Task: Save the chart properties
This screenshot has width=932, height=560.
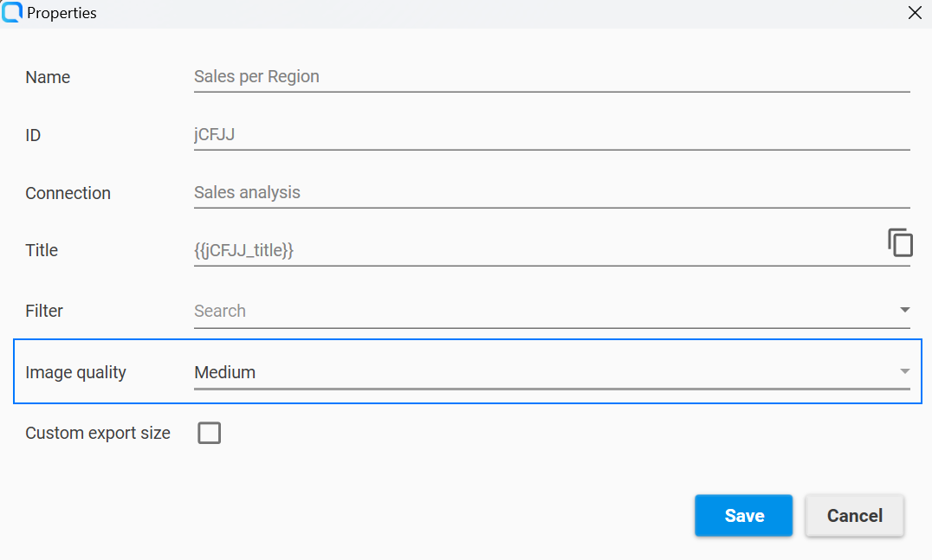Action: coord(743,515)
